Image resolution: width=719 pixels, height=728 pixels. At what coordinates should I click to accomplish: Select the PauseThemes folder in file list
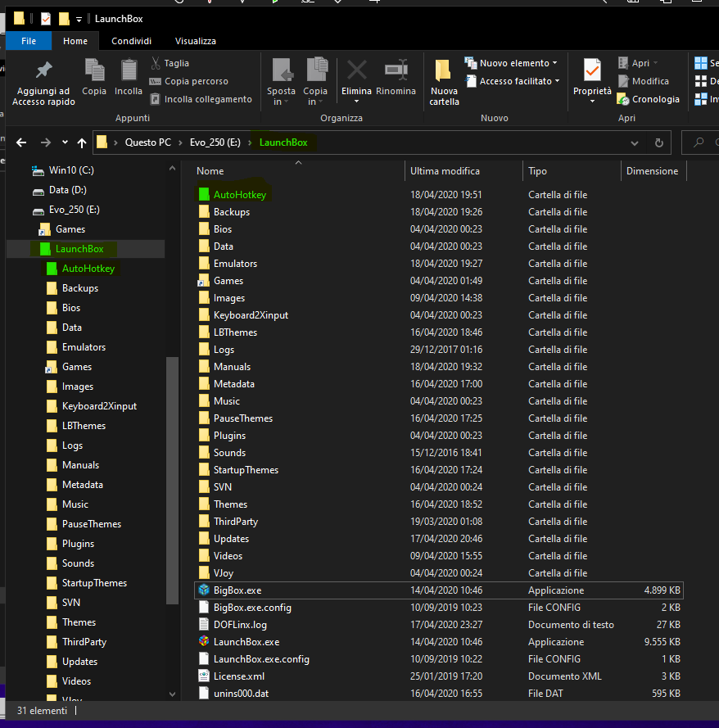(242, 418)
